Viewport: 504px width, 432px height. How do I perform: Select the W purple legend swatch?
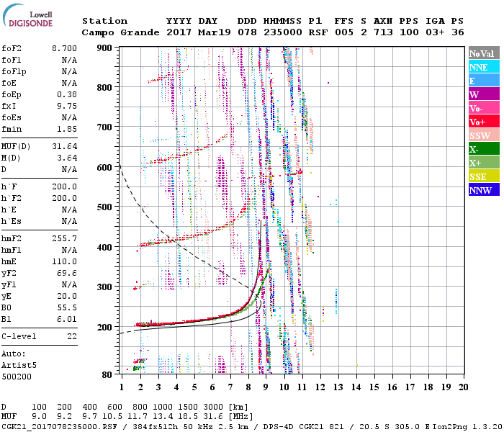point(484,94)
